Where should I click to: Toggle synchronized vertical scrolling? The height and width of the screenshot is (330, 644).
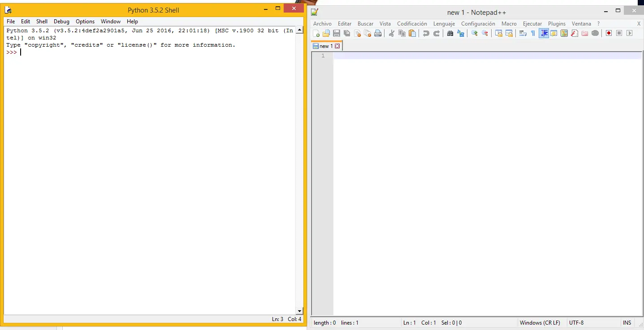point(498,33)
